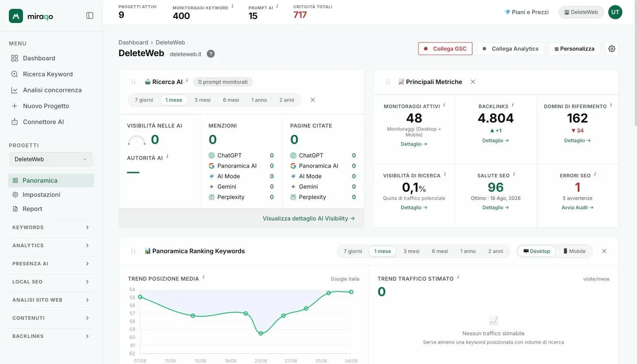Open Piani e Prezzi
The width and height of the screenshot is (637, 364).
526,12
